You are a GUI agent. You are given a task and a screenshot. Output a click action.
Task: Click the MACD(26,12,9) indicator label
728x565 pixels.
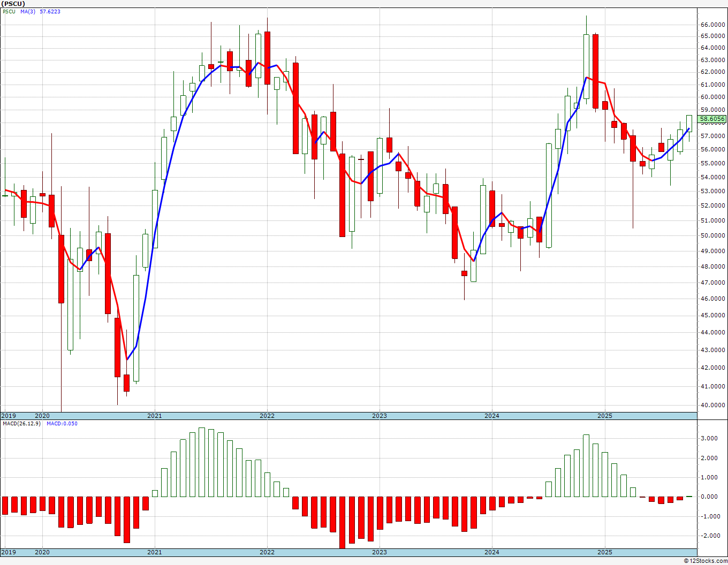21,424
